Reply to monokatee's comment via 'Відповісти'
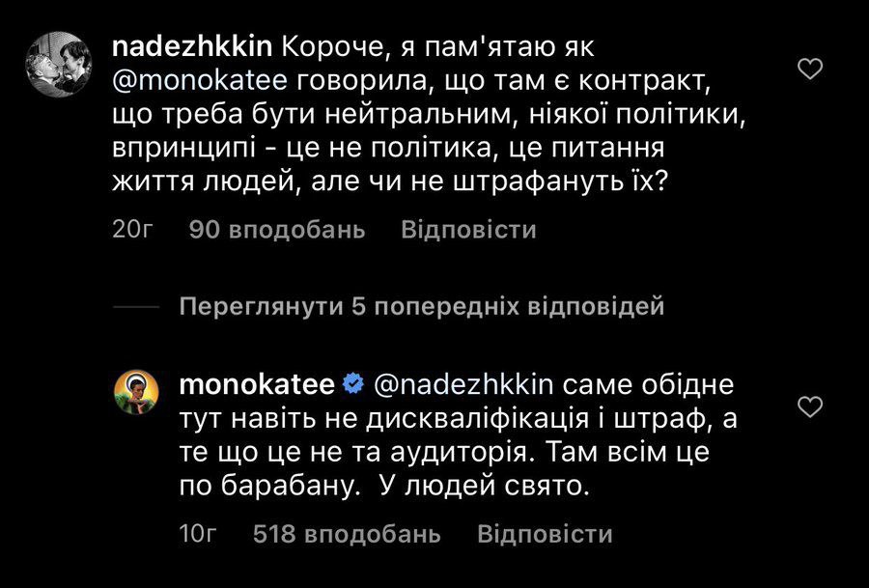 [x=545, y=534]
